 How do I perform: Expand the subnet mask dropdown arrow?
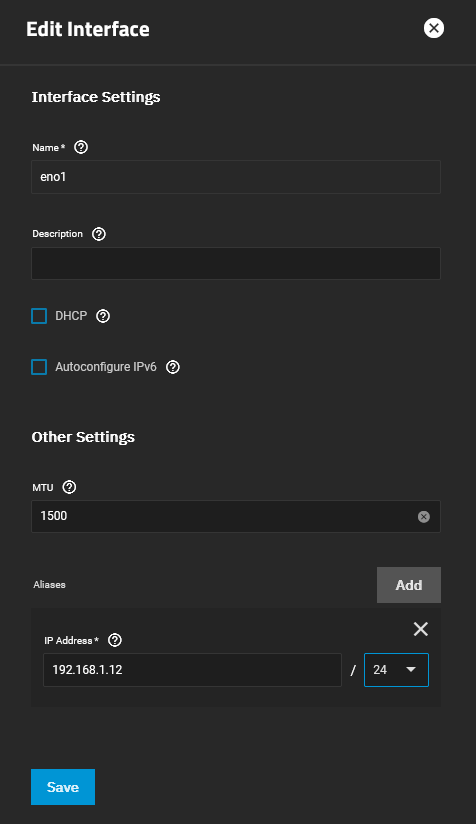(x=411, y=670)
